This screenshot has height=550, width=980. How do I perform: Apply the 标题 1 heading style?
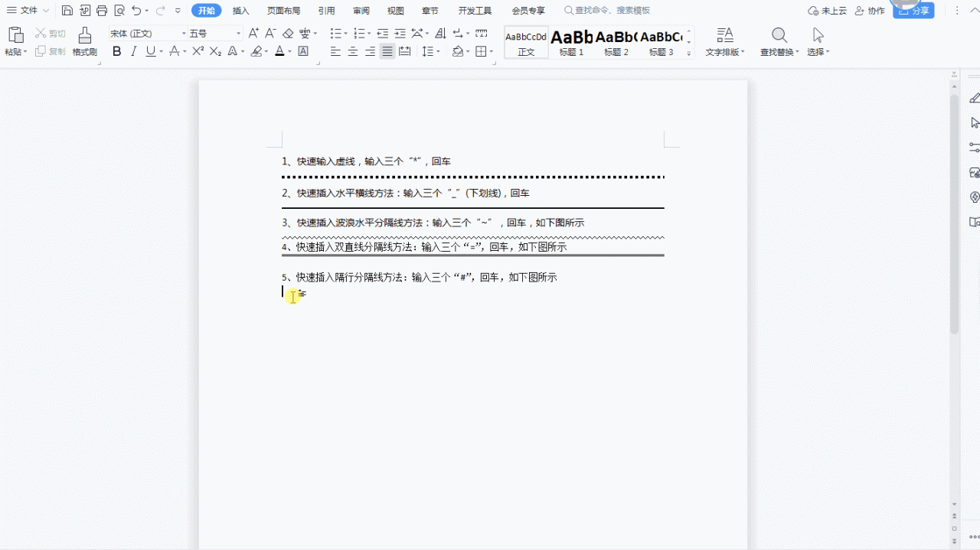(x=571, y=42)
